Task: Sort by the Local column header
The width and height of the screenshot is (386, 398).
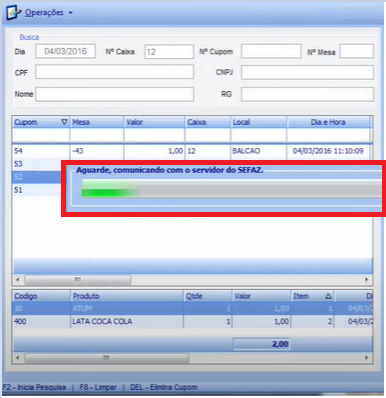Action: pos(259,122)
